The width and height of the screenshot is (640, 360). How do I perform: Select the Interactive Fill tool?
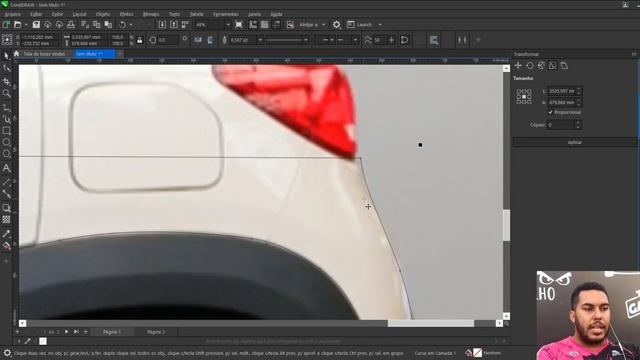coord(6,246)
